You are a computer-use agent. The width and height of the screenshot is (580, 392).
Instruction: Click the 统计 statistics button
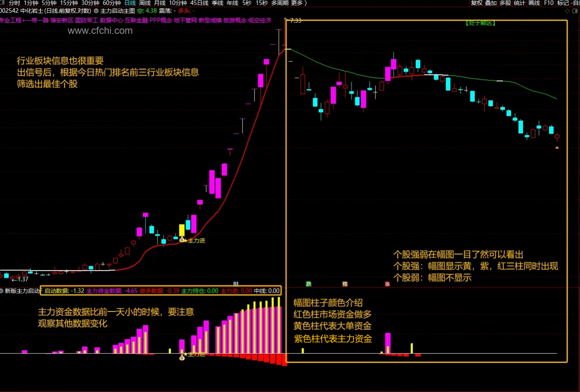tap(520, 3)
